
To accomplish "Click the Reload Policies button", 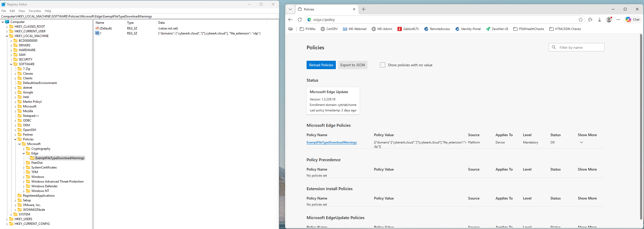I will (321, 65).
